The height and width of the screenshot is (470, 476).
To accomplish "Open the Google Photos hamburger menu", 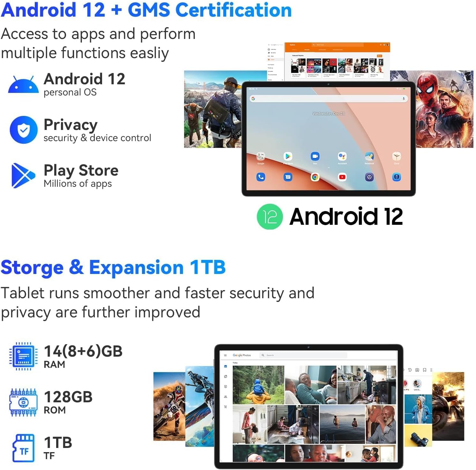I will point(225,355).
